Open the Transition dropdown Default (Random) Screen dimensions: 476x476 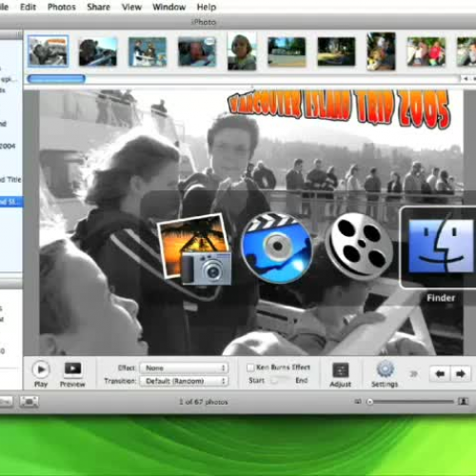184,381
